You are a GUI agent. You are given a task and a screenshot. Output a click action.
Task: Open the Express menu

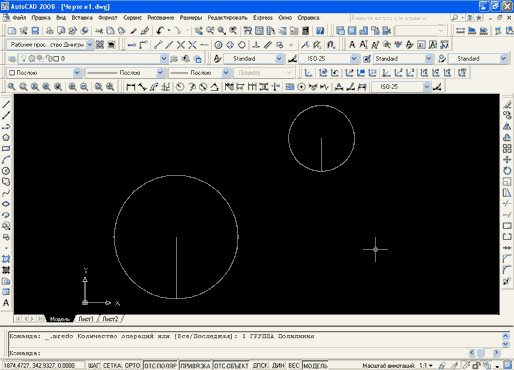(x=263, y=18)
